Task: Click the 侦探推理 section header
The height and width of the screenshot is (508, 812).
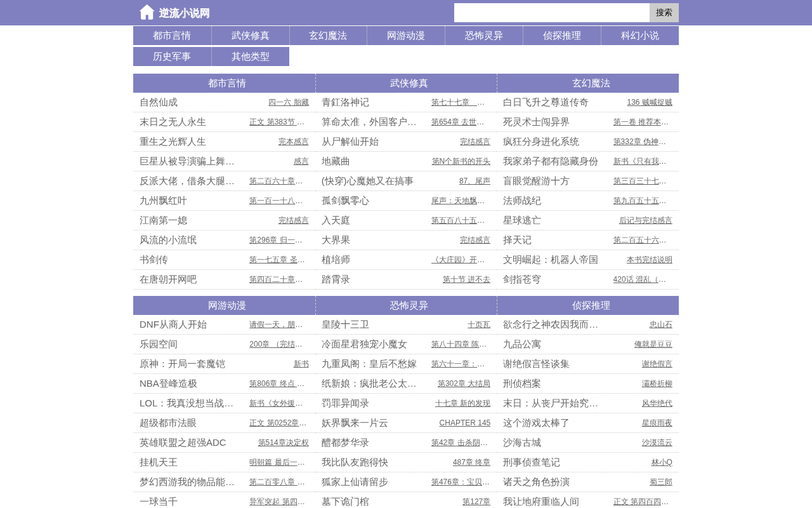Action: coord(591,305)
